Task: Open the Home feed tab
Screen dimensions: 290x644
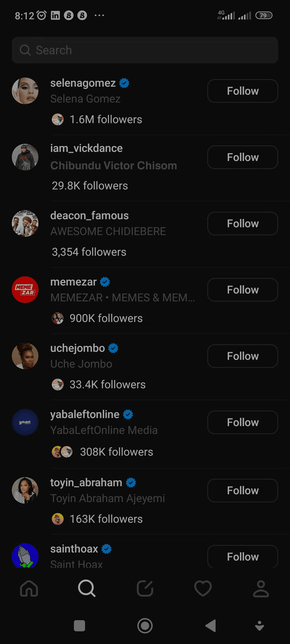Action: pos(29,589)
